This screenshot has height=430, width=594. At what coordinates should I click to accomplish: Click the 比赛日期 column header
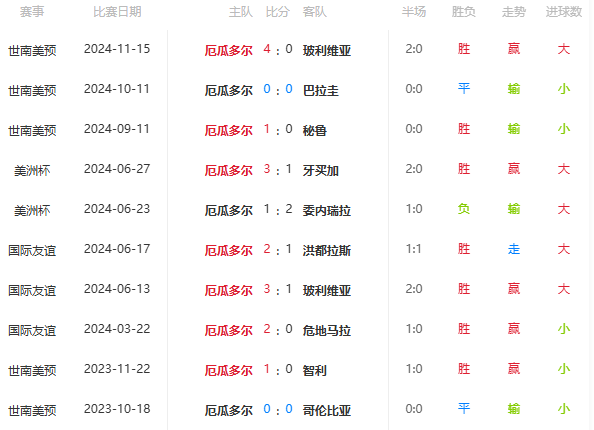[117, 12]
